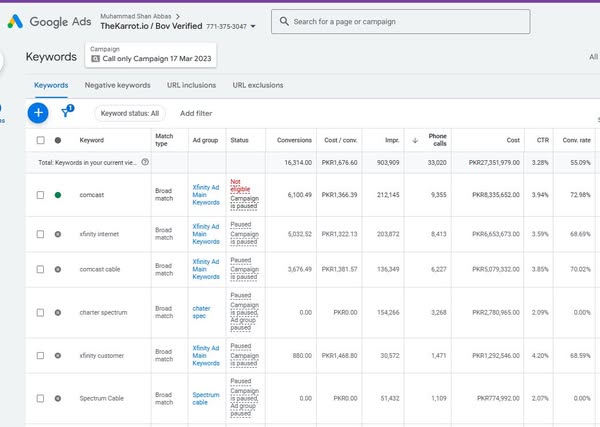Viewport: 600px width, 427px height.
Task: Click the sort arrow beside Phone calls
Action: pos(415,140)
